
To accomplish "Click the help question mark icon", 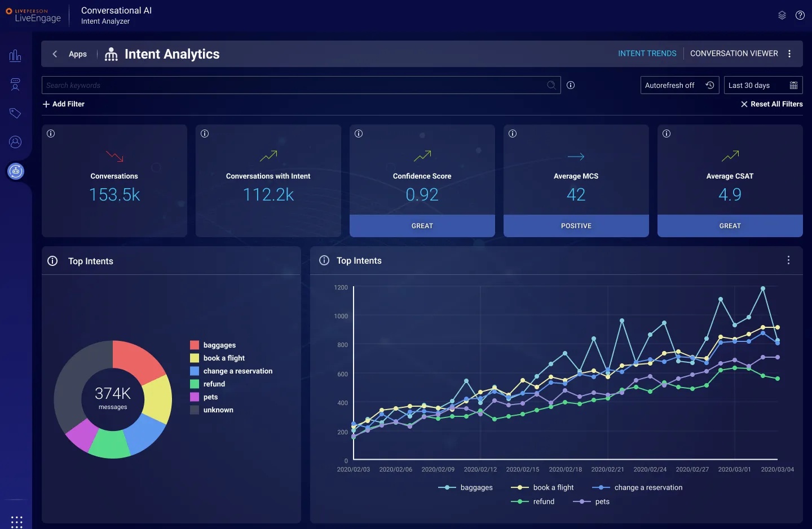I will pyautogui.click(x=800, y=15).
